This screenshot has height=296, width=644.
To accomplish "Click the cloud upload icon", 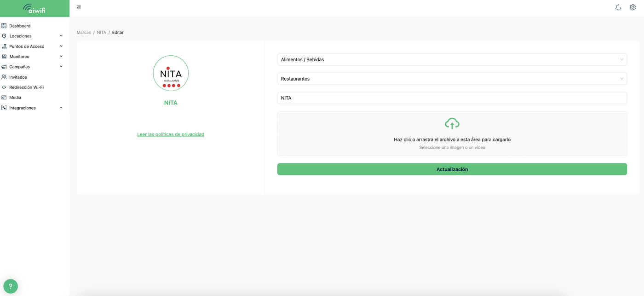I will [452, 123].
